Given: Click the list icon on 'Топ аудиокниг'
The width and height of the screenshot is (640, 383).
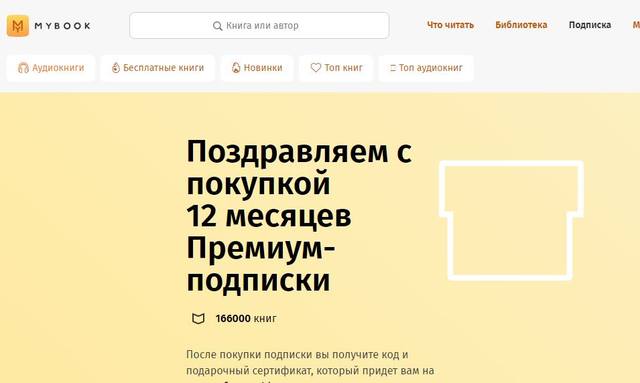Looking at the screenshot, I should coord(393,68).
